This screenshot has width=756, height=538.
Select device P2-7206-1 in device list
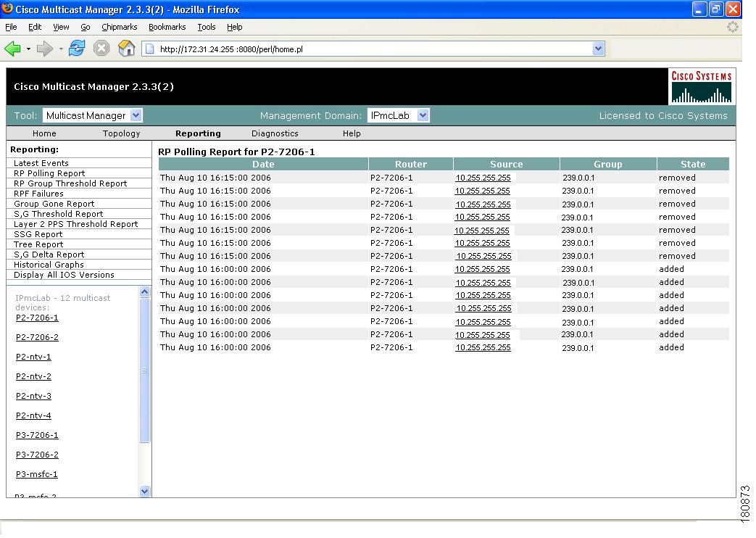tap(37, 318)
